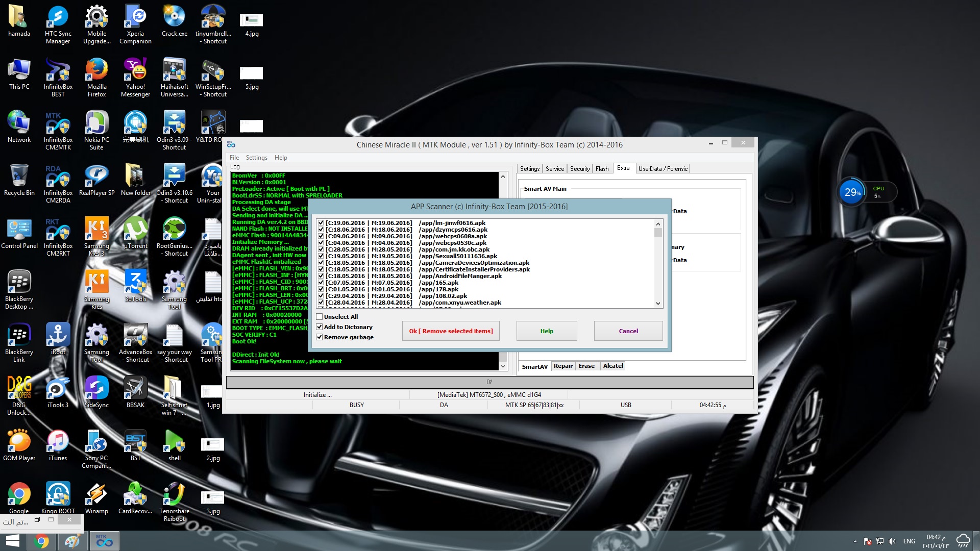The height and width of the screenshot is (551, 980).
Task: Launch the Nokia PC Suite desktop icon
Action: (x=96, y=130)
